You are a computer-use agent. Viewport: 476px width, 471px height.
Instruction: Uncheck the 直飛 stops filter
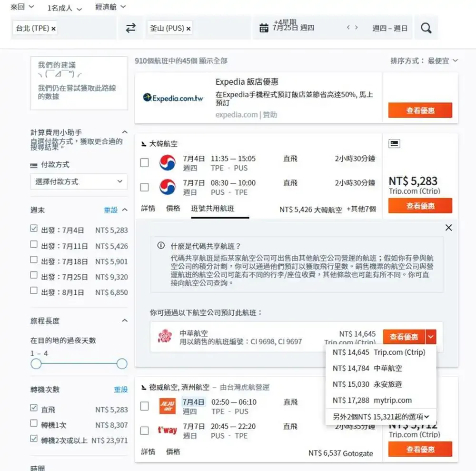pyautogui.click(x=34, y=408)
